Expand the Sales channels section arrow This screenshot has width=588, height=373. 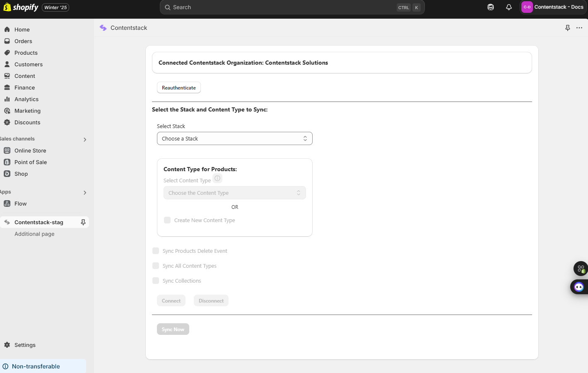point(85,140)
